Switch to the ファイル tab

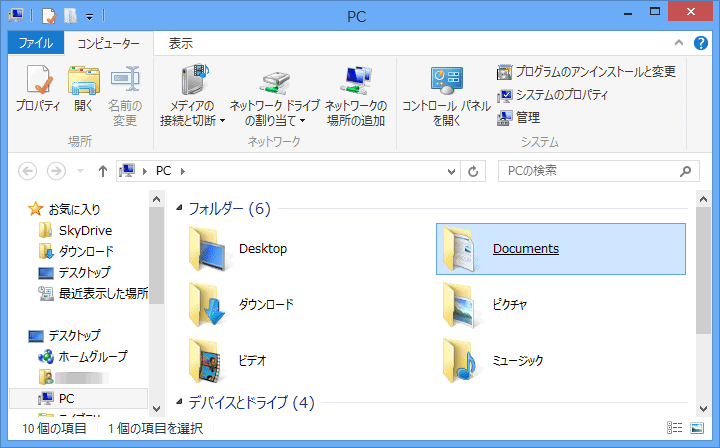(x=36, y=43)
